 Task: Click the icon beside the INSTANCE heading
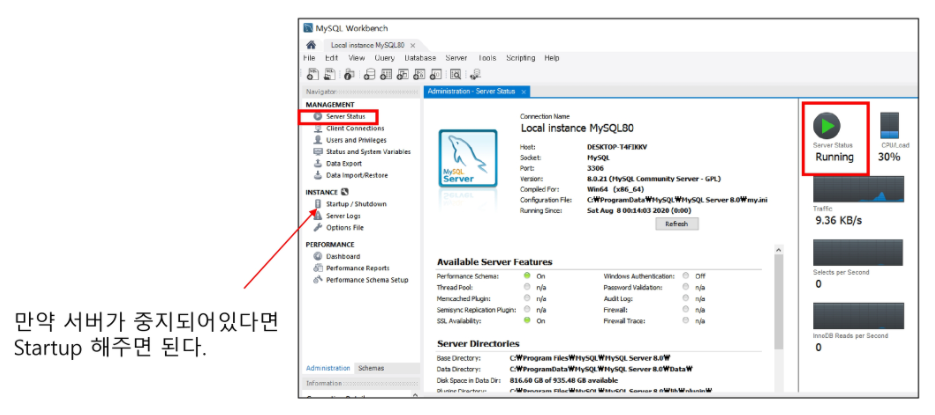pyautogui.click(x=345, y=193)
